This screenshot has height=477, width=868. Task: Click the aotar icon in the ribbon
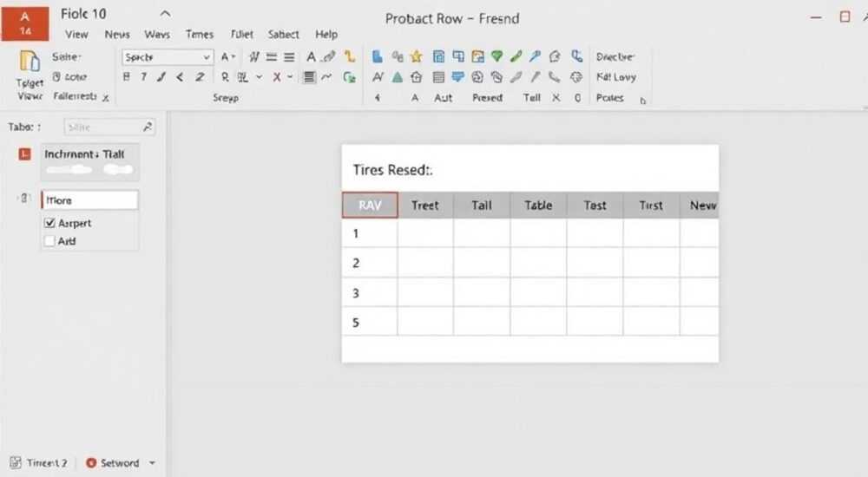(56, 77)
